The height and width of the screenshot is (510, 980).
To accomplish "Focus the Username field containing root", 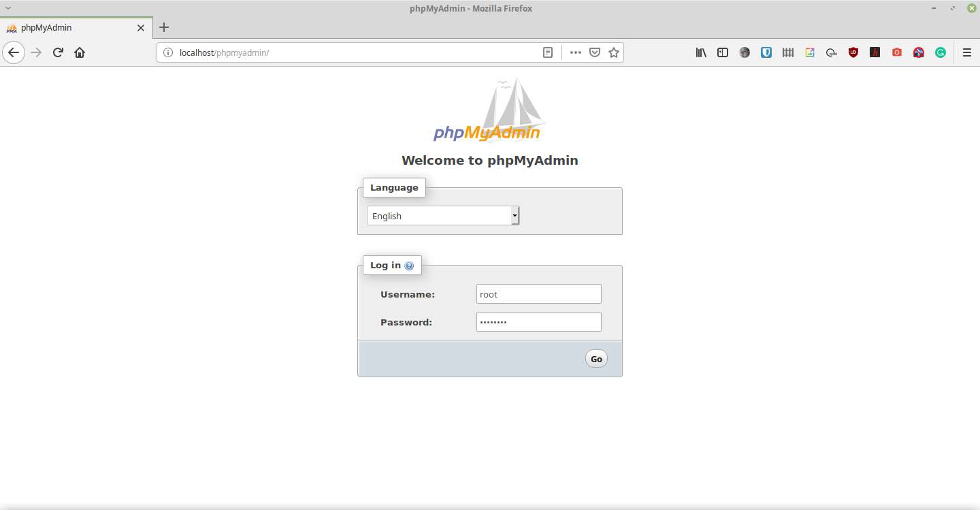I will pos(539,294).
